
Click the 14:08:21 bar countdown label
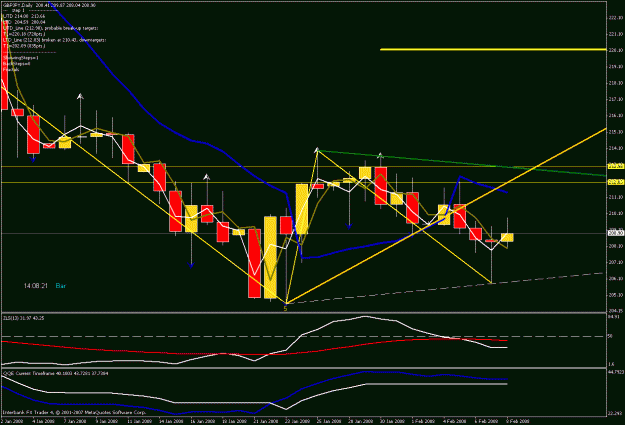click(x=36, y=286)
